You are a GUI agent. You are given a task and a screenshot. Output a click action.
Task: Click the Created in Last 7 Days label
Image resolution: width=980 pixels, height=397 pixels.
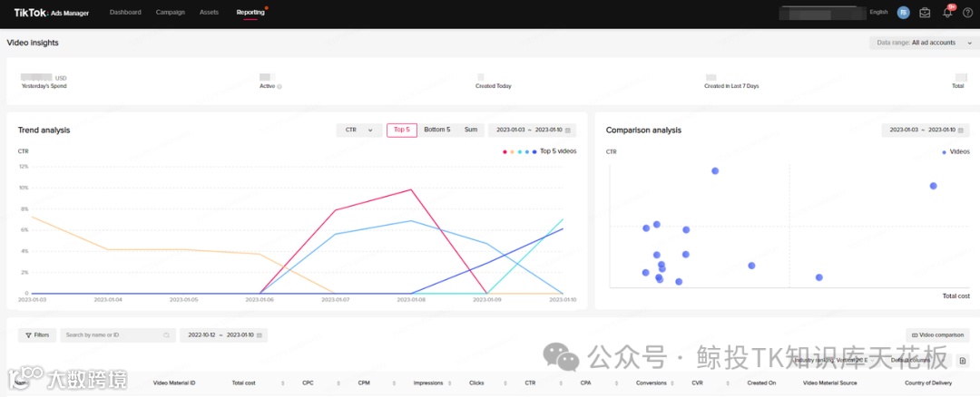(731, 86)
